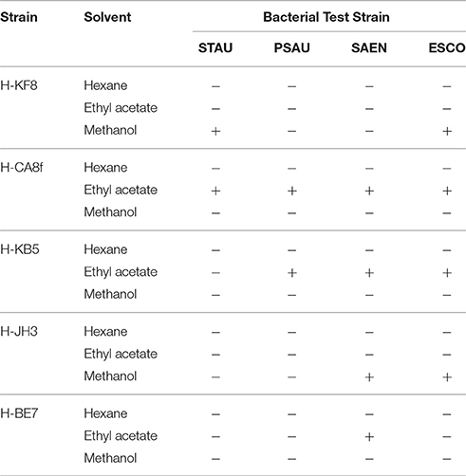Click H-KF8 Methanol plus sign under STAU
Image resolution: width=466 pixels, height=476 pixels.
pyautogui.click(x=215, y=131)
